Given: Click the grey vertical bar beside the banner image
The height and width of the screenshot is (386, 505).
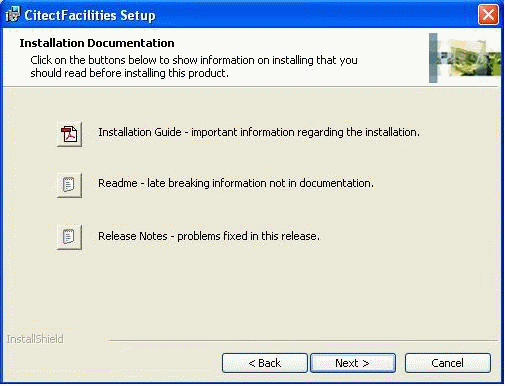Looking at the screenshot, I should 433,58.
